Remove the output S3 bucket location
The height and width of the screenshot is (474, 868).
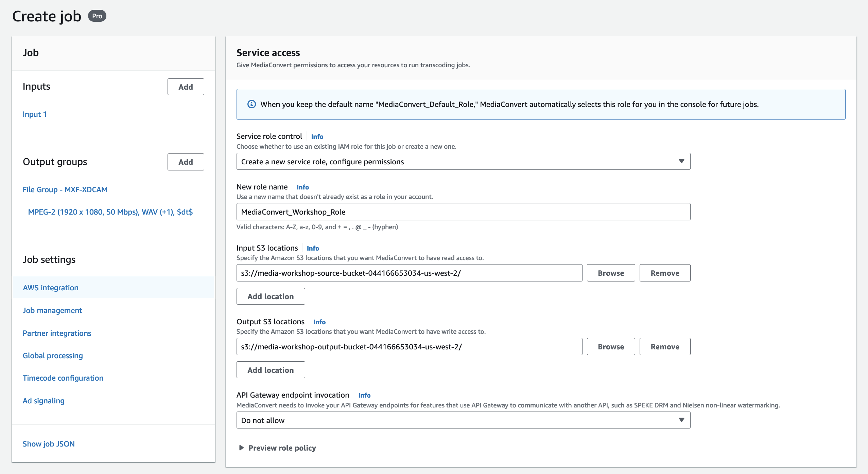pyautogui.click(x=664, y=347)
